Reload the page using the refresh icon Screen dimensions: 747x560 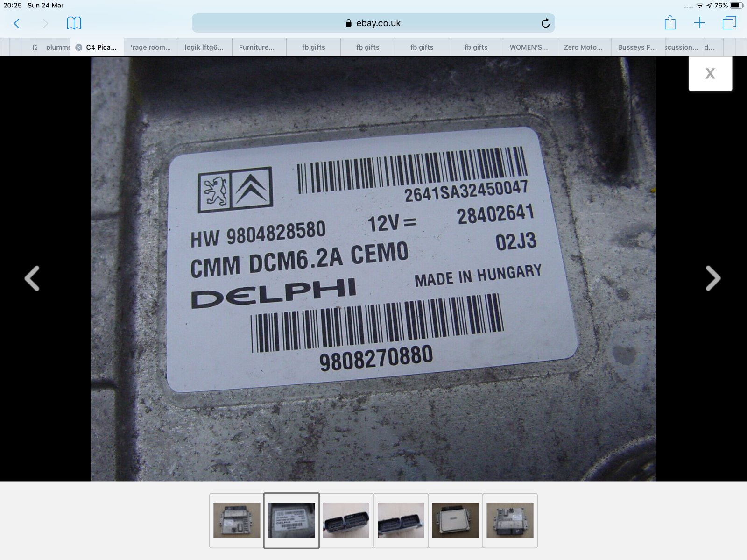pos(545,23)
